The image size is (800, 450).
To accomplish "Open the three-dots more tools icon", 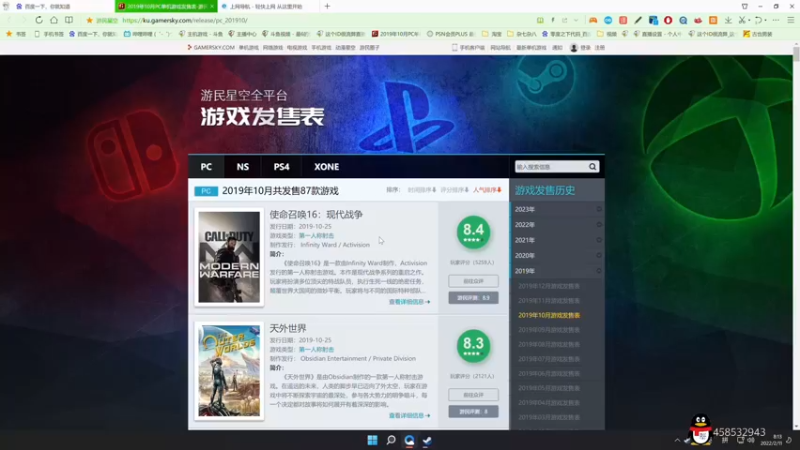I will pyautogui.click(x=776, y=20).
